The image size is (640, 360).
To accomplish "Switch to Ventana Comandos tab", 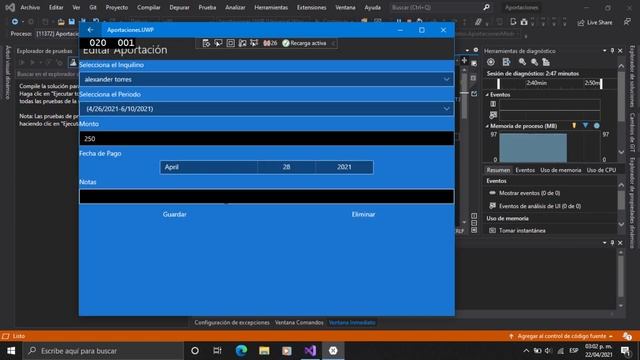I will [299, 322].
